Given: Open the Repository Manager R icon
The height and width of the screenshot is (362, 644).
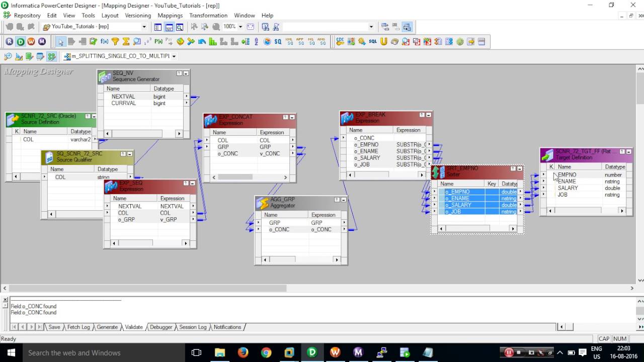Looking at the screenshot, I should (x=10, y=42).
